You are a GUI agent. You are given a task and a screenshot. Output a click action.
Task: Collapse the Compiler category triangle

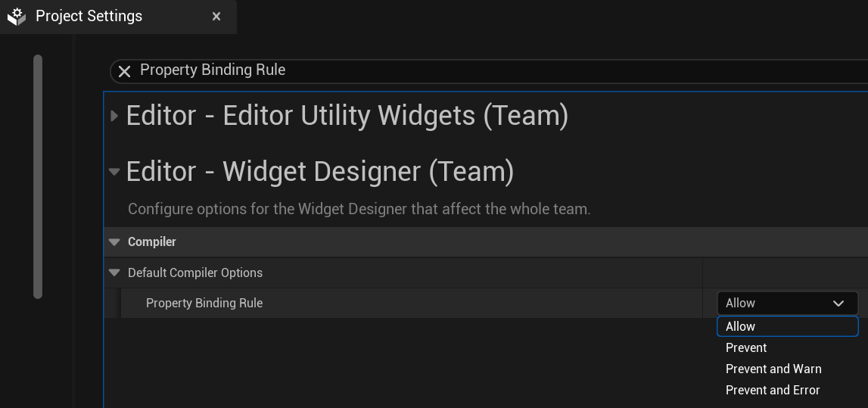tap(114, 242)
